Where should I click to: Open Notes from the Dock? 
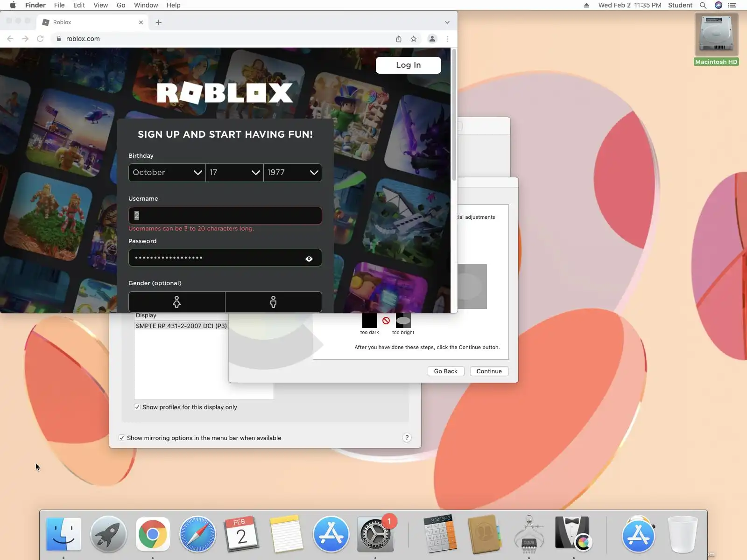pyautogui.click(x=287, y=534)
